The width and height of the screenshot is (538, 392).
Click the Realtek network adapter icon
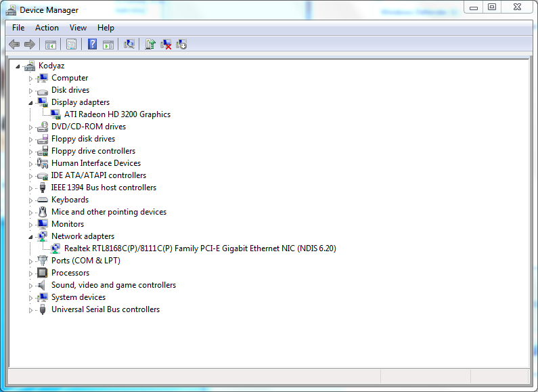point(55,248)
